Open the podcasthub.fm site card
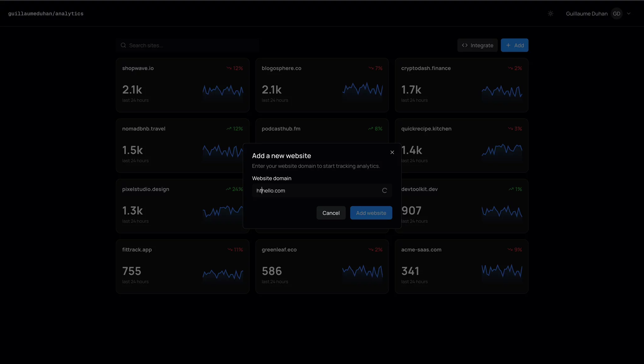Image resolution: width=644 pixels, height=364 pixels. 322,130
